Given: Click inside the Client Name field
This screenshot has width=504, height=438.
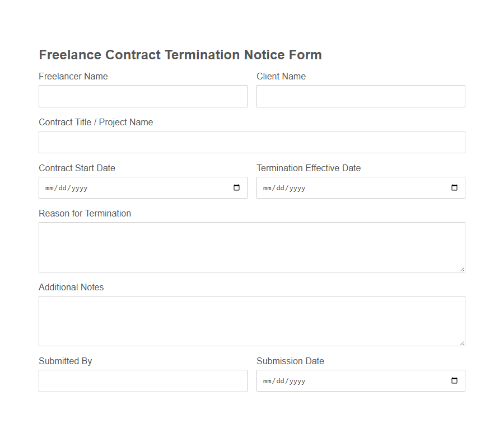Looking at the screenshot, I should click(x=360, y=96).
